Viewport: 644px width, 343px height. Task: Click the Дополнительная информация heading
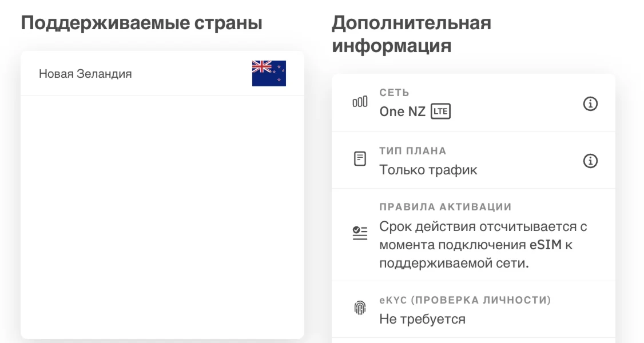click(411, 34)
